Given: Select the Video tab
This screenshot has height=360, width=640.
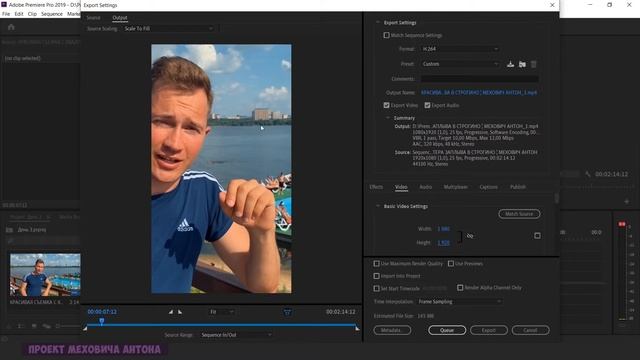Looking at the screenshot, I should [x=401, y=187].
